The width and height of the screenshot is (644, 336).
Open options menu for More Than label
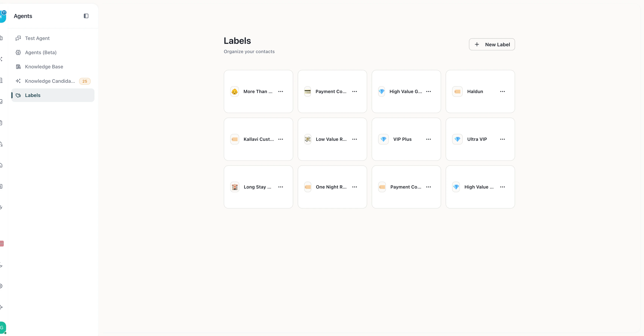[280, 92]
